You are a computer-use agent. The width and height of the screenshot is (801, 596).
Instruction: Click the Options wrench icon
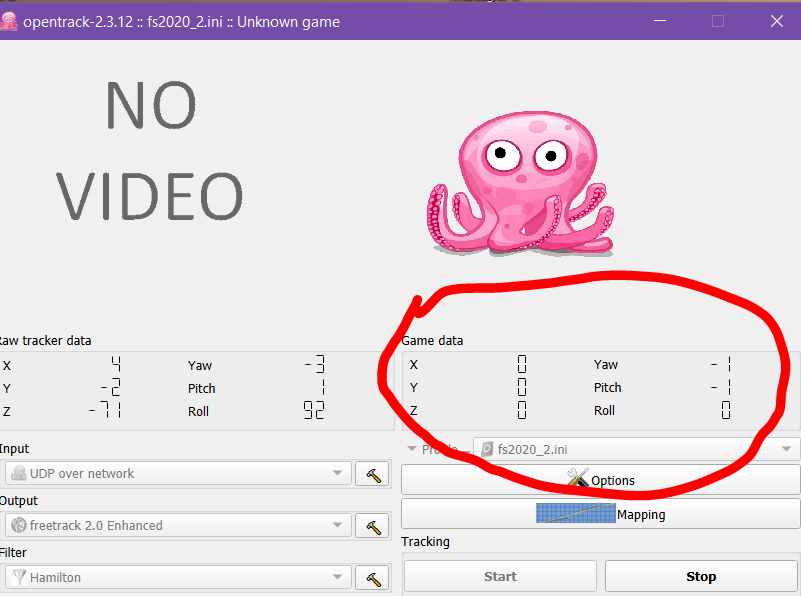tap(578, 478)
